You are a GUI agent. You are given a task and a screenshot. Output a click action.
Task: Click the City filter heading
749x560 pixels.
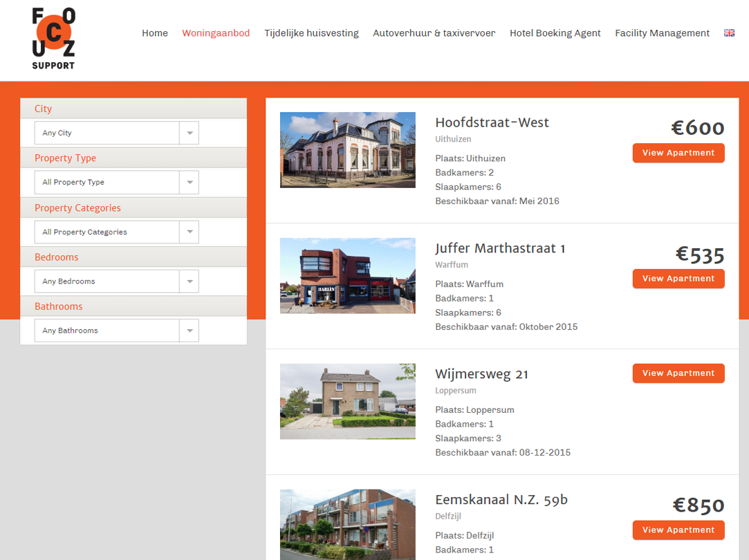[x=43, y=109]
